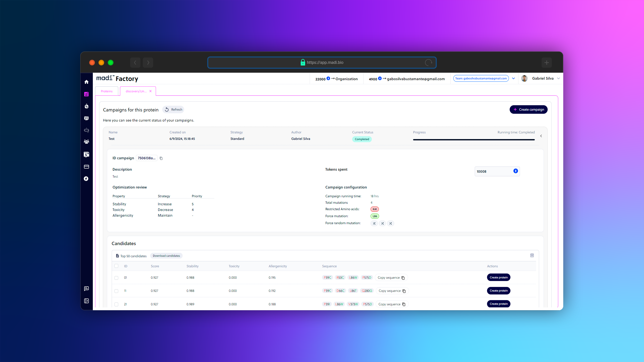Viewport: 644px width, 362px height.
Task: Create protein from candidate 21
Action: [x=499, y=304]
